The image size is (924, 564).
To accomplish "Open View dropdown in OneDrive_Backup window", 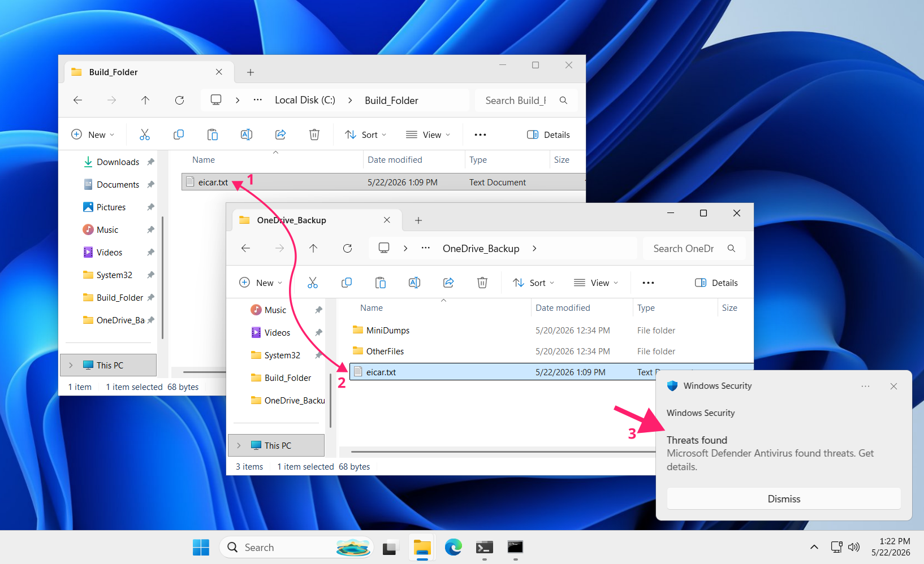I will point(596,283).
